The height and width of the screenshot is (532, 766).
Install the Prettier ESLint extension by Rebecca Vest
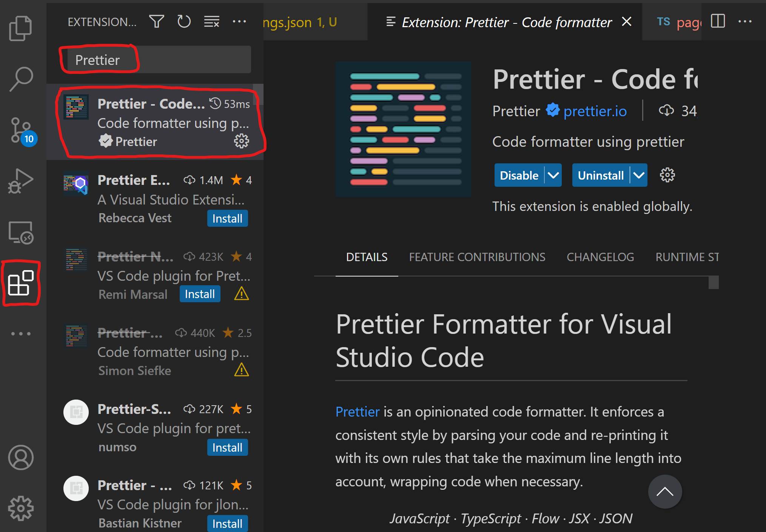click(x=227, y=218)
